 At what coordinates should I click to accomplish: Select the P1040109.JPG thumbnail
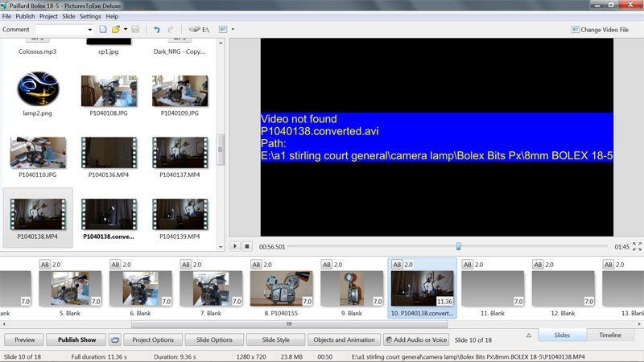[180, 91]
